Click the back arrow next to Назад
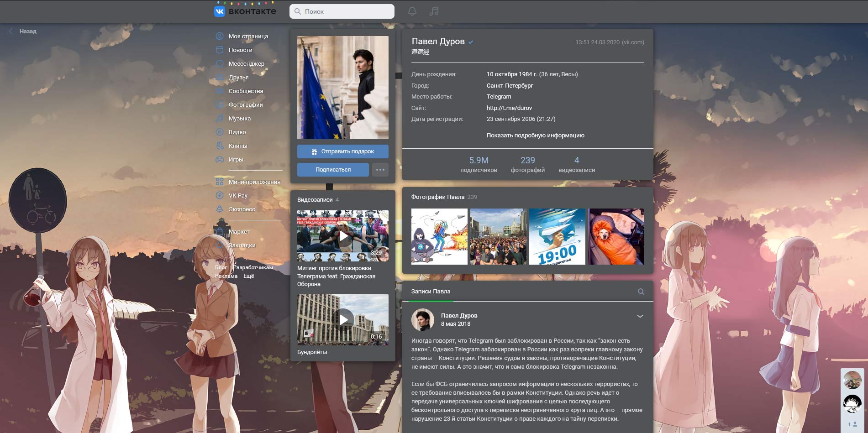The image size is (868, 433). coord(11,31)
